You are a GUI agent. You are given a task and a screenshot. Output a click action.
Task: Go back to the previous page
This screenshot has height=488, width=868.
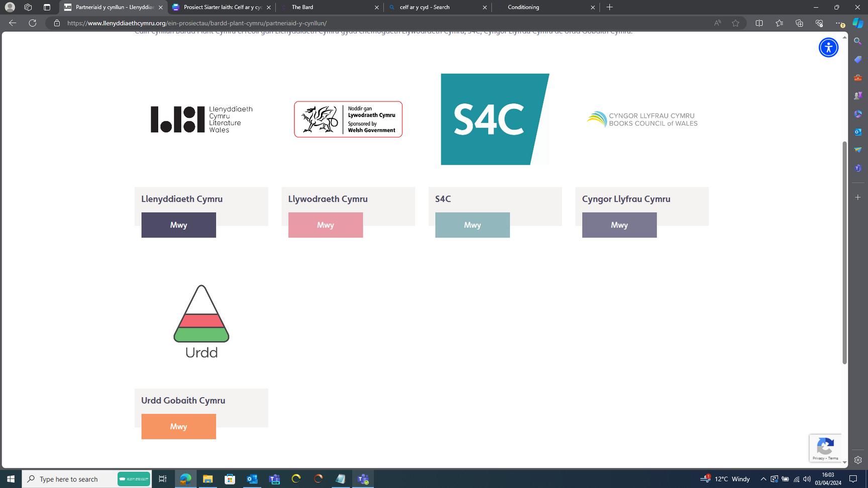[x=13, y=23]
